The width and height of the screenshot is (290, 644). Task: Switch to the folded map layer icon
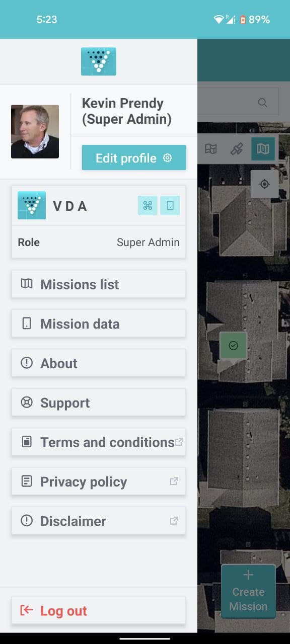(x=263, y=149)
